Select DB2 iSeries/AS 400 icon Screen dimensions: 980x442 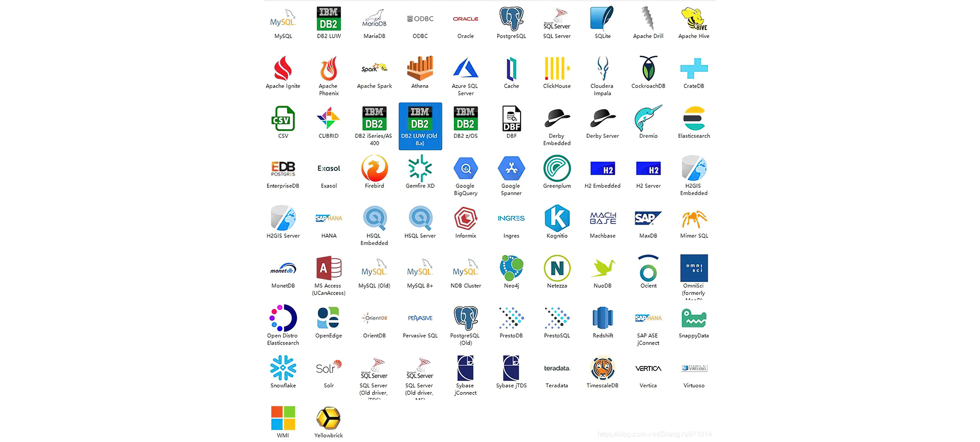[375, 119]
